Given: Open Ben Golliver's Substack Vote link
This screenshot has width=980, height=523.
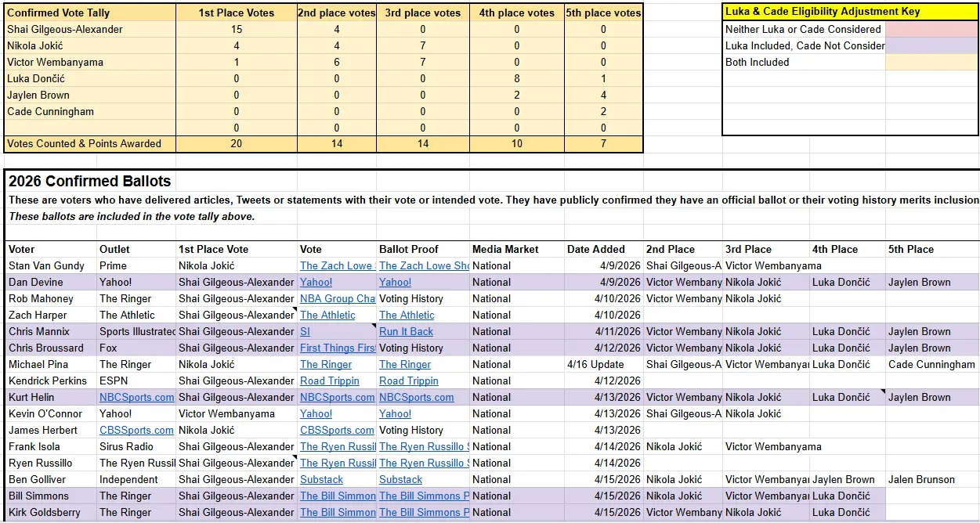Looking at the screenshot, I should (x=321, y=479).
